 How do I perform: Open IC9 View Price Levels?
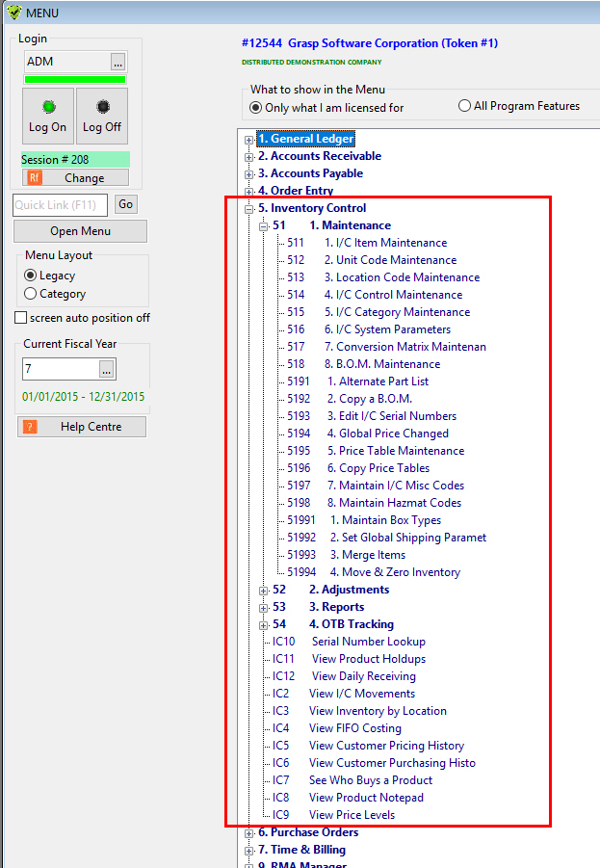pyautogui.click(x=333, y=815)
